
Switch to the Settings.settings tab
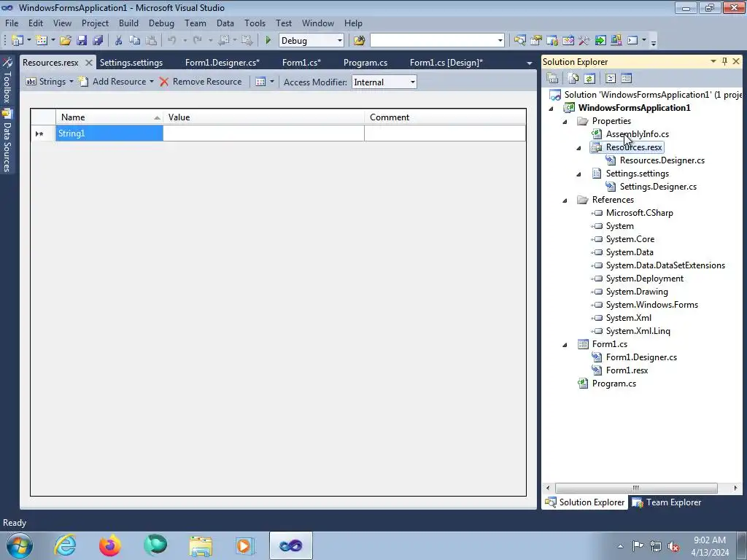pyautogui.click(x=131, y=63)
